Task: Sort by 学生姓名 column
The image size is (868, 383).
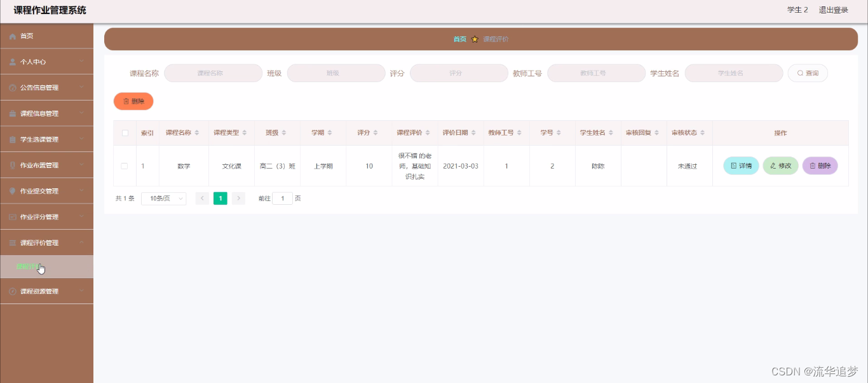Action: point(611,133)
